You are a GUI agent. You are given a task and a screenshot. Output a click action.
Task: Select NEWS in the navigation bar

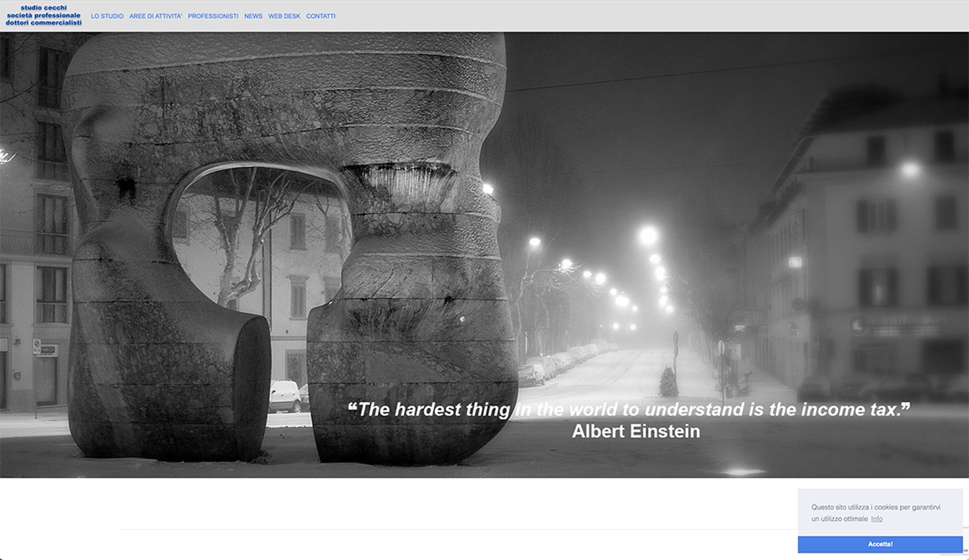point(253,16)
